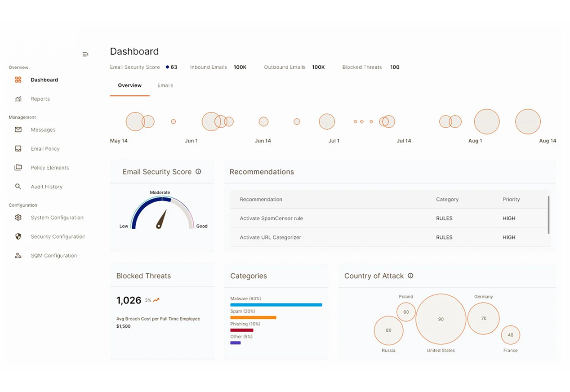Open System Configuration gear icon
The height and width of the screenshot is (392, 570).
(18, 217)
